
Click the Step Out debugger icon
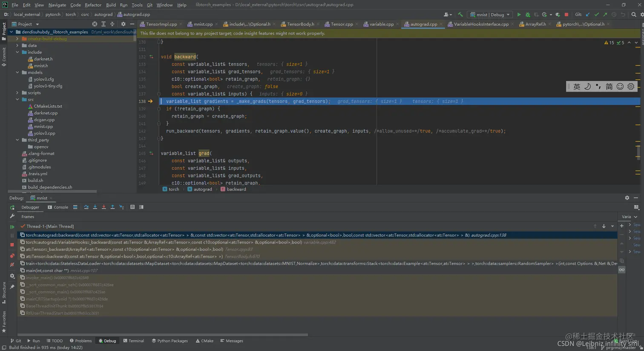click(112, 207)
